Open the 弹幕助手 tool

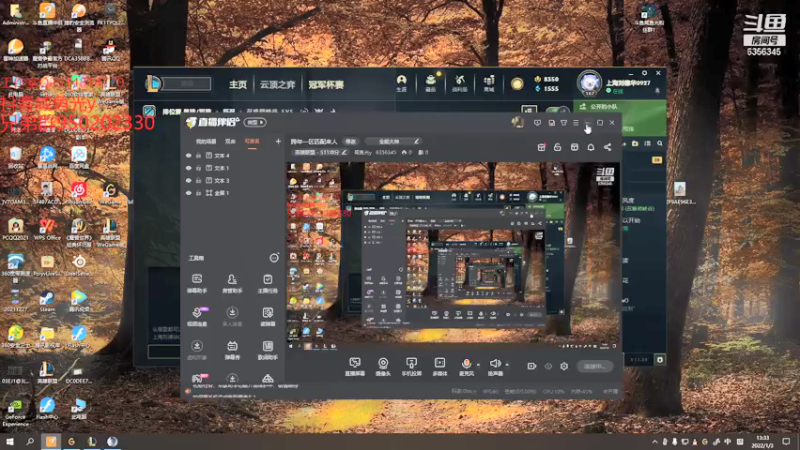pos(197,283)
